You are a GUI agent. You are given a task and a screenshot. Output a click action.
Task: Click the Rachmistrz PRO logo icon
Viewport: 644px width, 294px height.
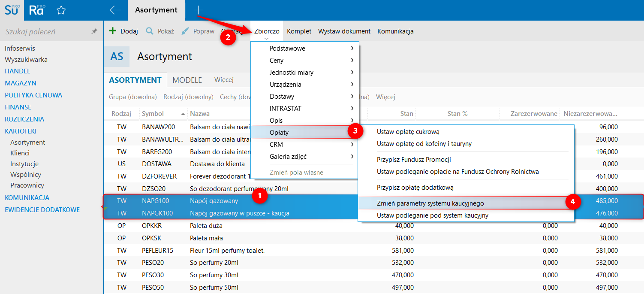coord(36,10)
